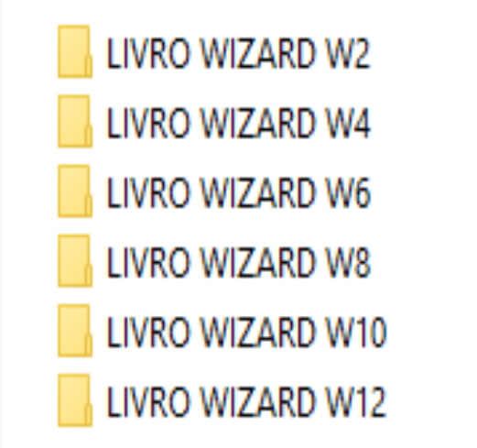Pick the folder ending in W6

tap(214, 191)
